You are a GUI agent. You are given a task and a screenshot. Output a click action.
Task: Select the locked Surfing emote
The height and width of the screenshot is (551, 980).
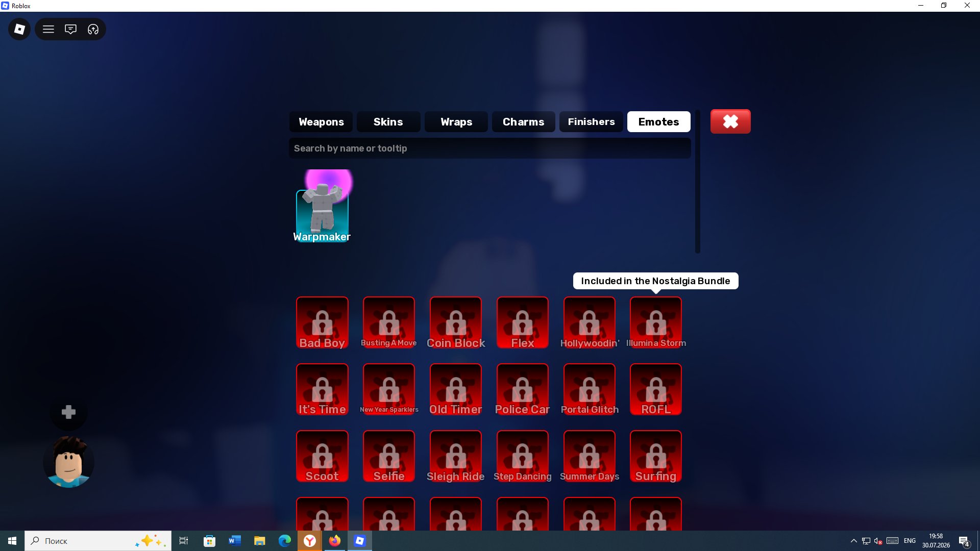click(656, 456)
